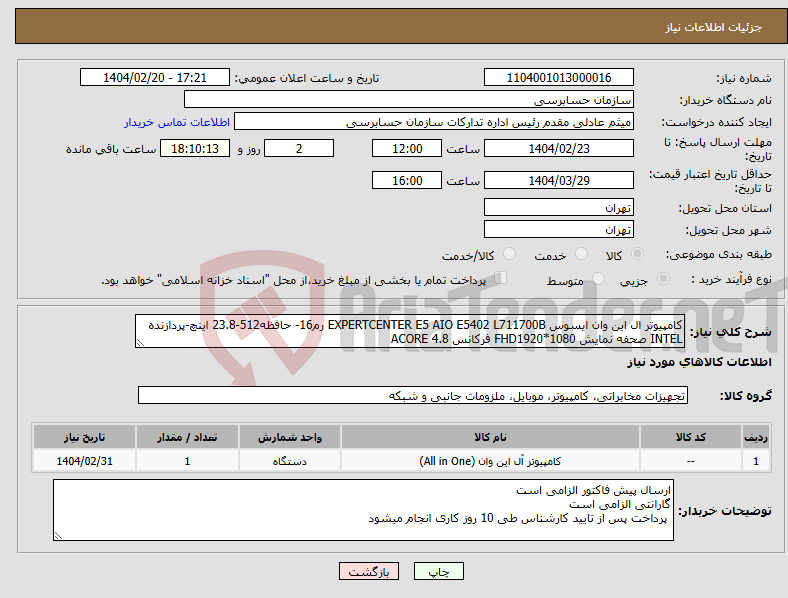Click the بازگشت (back) button
Viewport: 788px width, 598px height.
[x=369, y=571]
